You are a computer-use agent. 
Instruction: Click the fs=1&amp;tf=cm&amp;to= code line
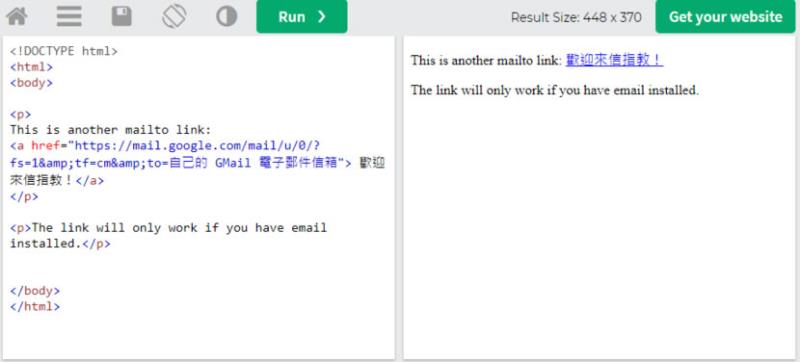[197, 163]
